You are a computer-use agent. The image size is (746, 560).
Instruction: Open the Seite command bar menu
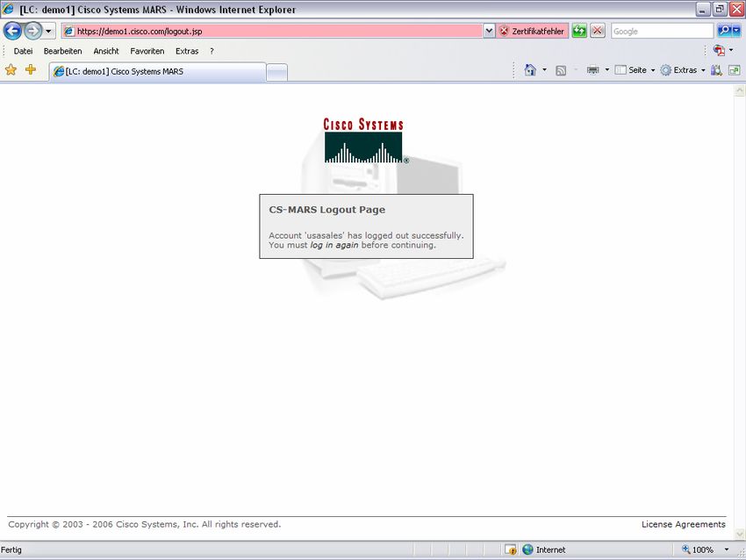click(x=635, y=70)
